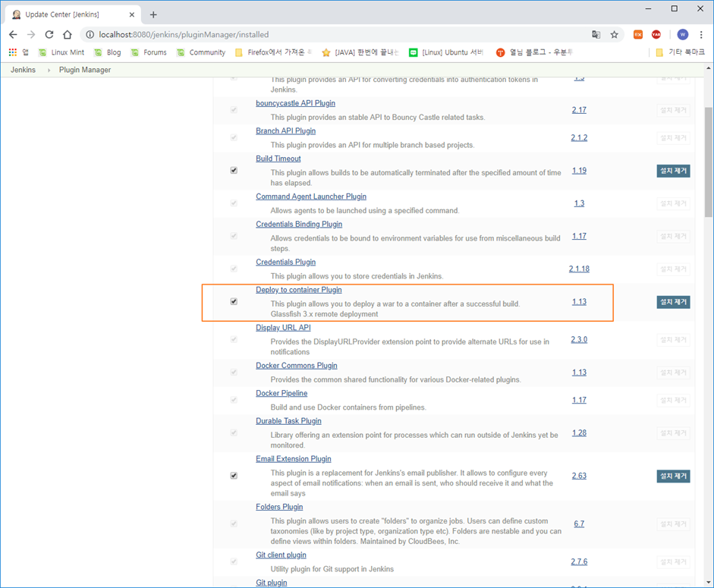Select the Update Center [Jenkins] tab

(73, 14)
